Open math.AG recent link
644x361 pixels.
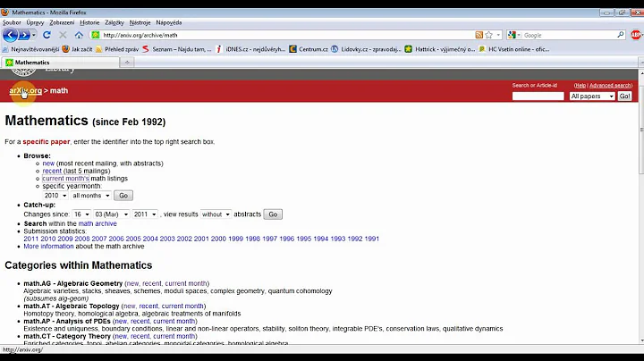[x=152, y=283]
